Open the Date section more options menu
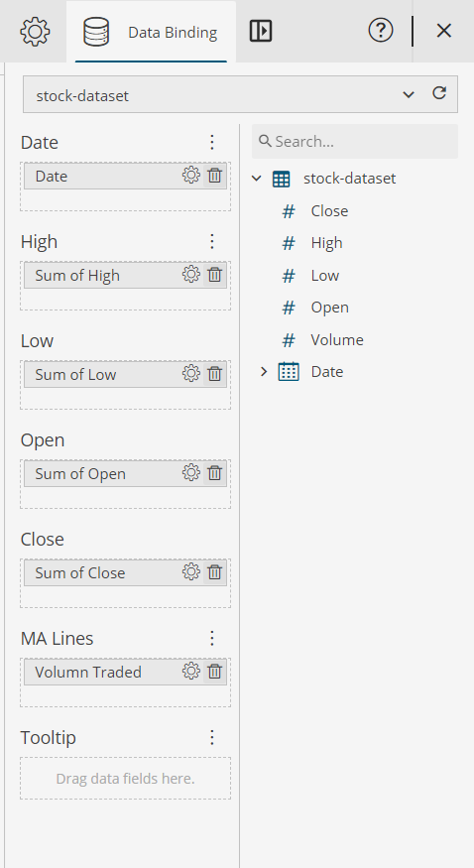 [x=212, y=142]
